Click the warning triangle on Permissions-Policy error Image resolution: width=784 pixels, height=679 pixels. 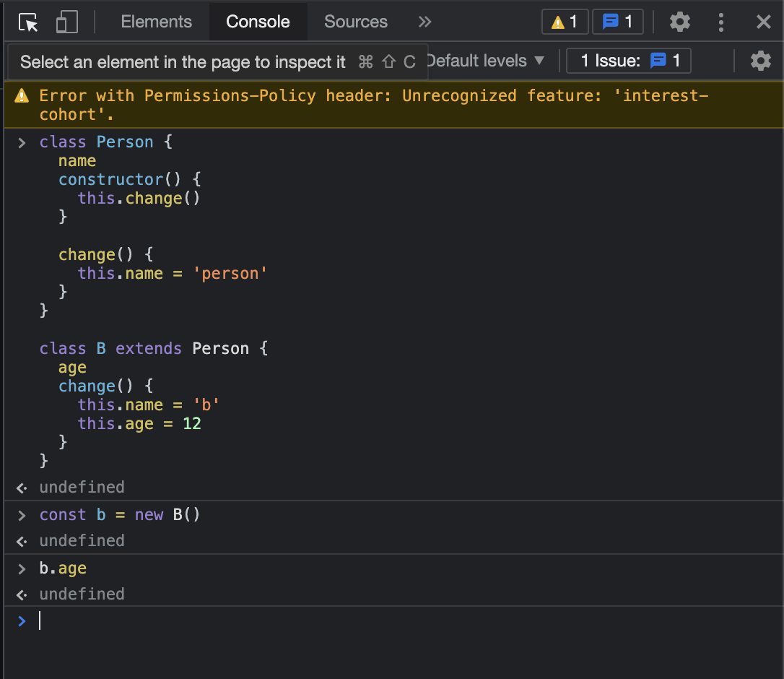pyautogui.click(x=21, y=95)
